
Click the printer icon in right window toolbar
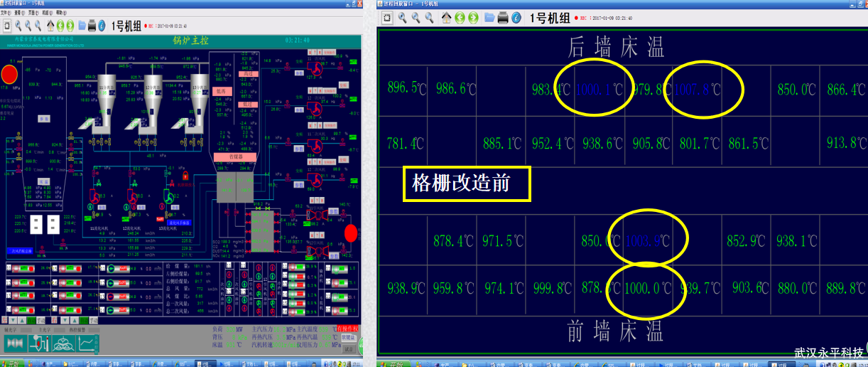click(503, 18)
